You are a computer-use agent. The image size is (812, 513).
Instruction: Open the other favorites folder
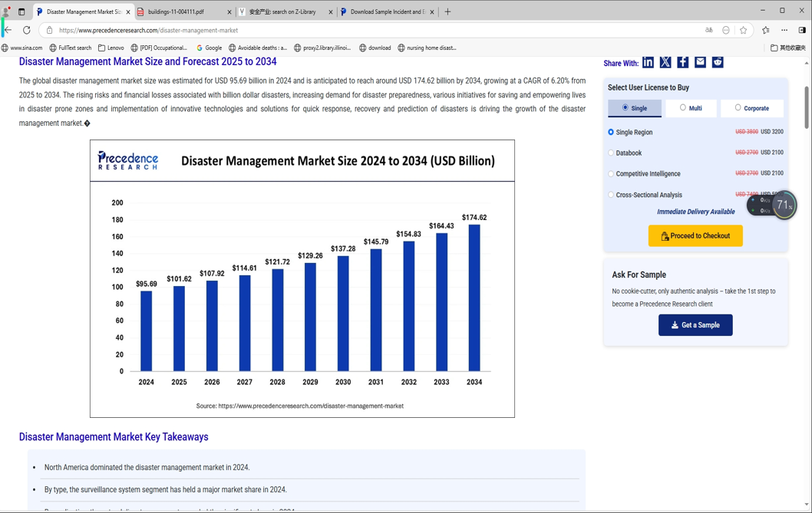point(788,48)
